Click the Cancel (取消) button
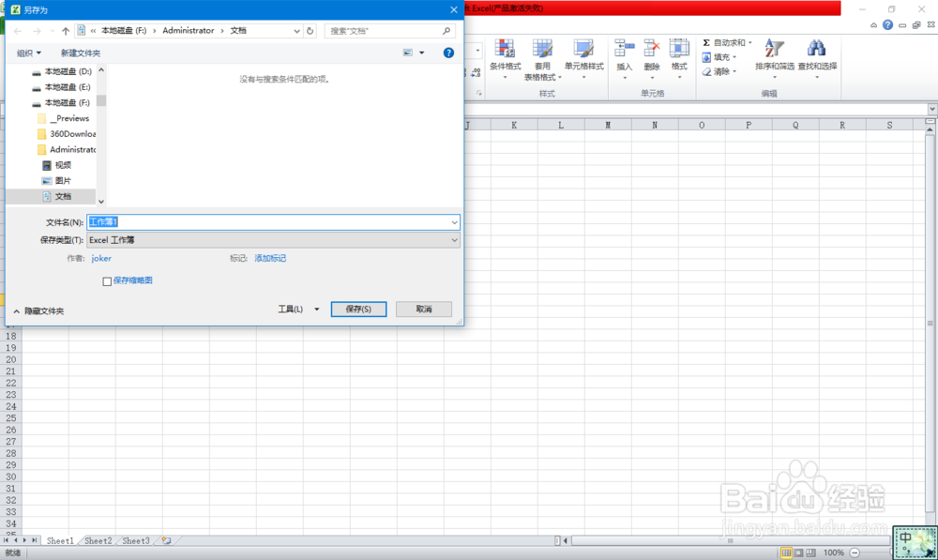938x560 pixels. pos(424,309)
